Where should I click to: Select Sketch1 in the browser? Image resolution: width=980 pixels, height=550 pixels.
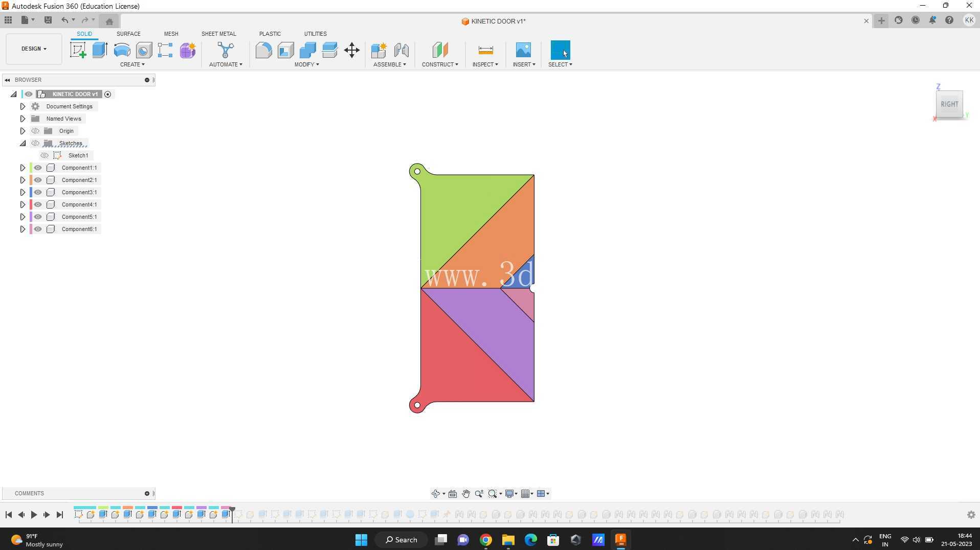pos(78,155)
